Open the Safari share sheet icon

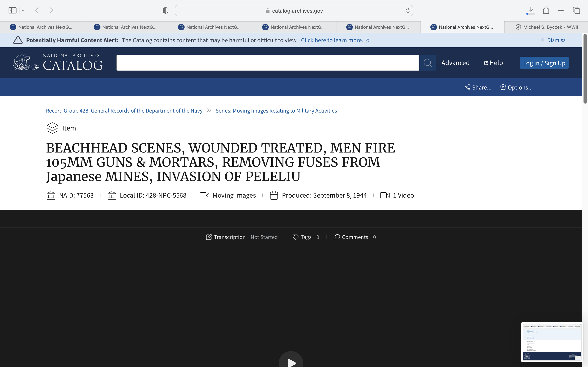pos(546,10)
